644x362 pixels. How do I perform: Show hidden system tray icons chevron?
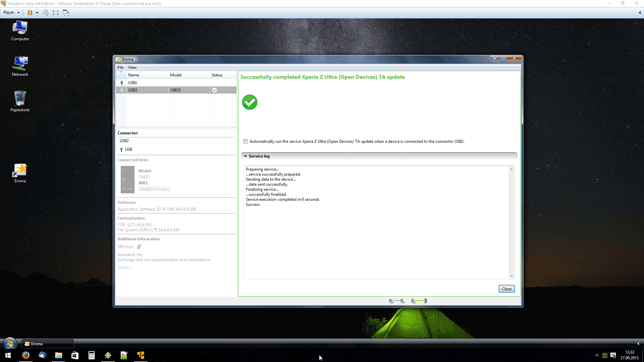[x=597, y=355]
